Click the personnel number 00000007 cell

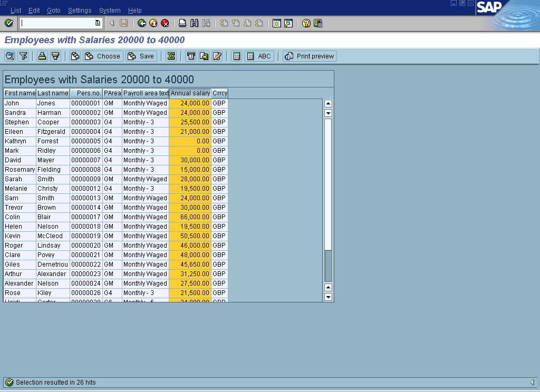tap(86, 160)
